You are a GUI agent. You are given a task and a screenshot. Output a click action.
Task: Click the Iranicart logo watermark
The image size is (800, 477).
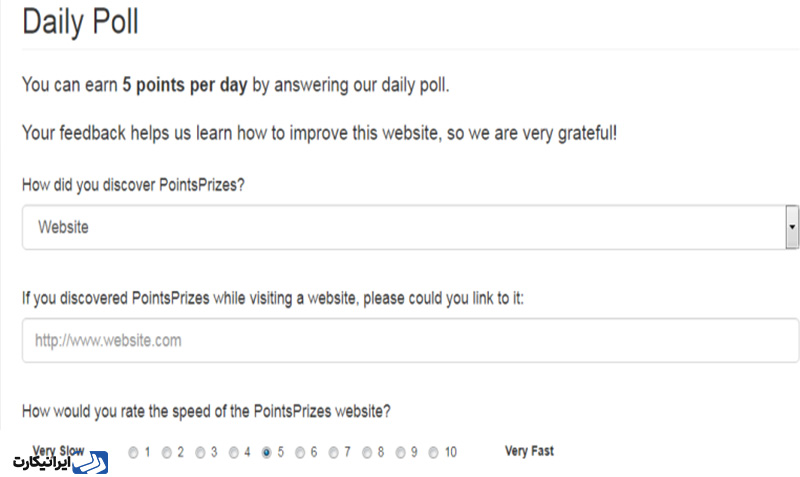pyautogui.click(x=61, y=462)
